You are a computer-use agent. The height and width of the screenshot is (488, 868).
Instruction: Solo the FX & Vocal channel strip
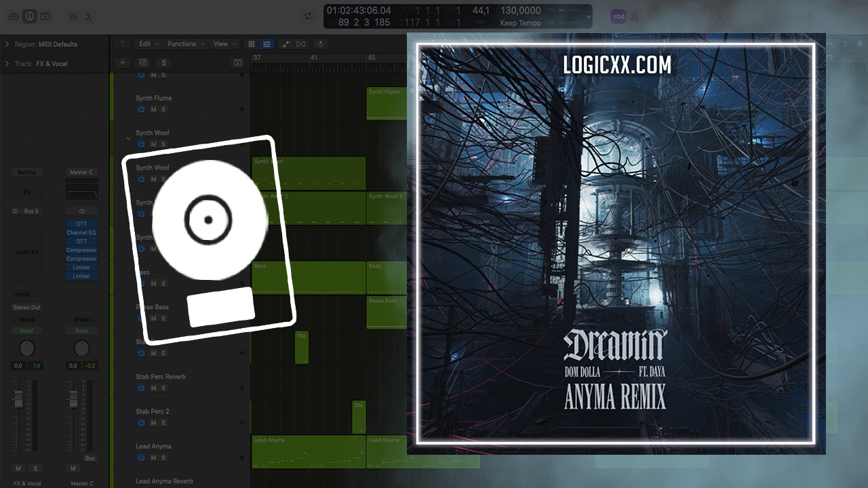(x=35, y=468)
